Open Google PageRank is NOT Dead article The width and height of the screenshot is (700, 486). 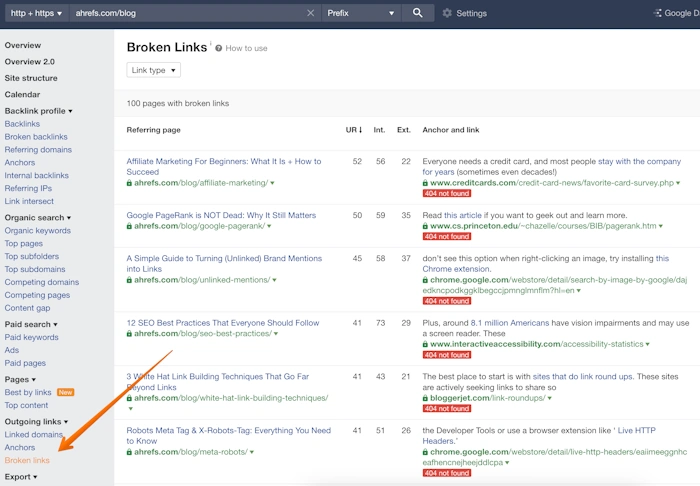click(221, 215)
